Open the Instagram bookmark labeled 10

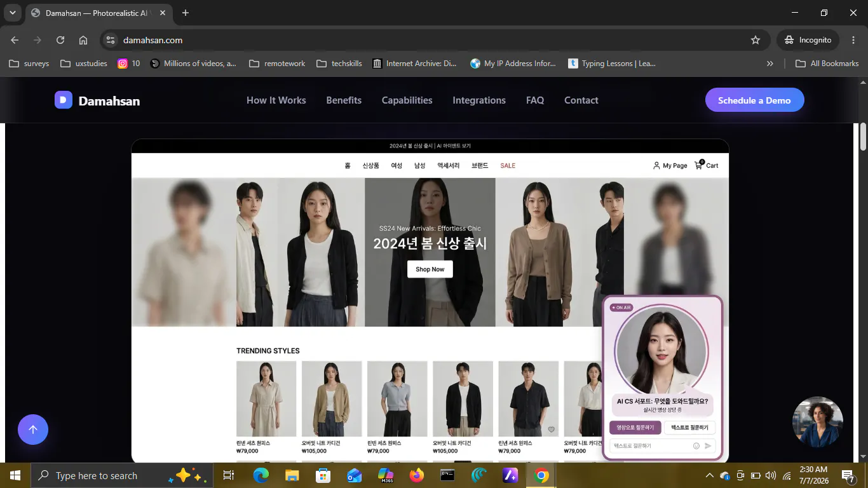(129, 64)
